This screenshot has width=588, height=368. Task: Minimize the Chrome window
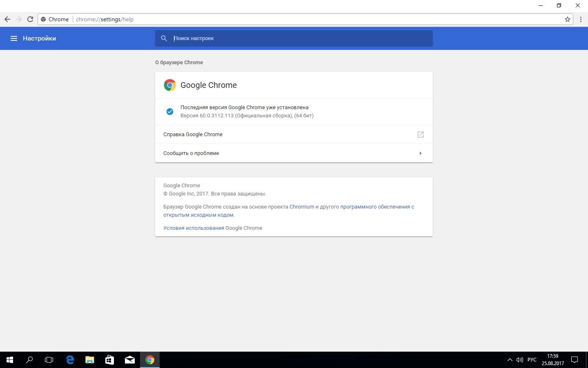coord(541,6)
